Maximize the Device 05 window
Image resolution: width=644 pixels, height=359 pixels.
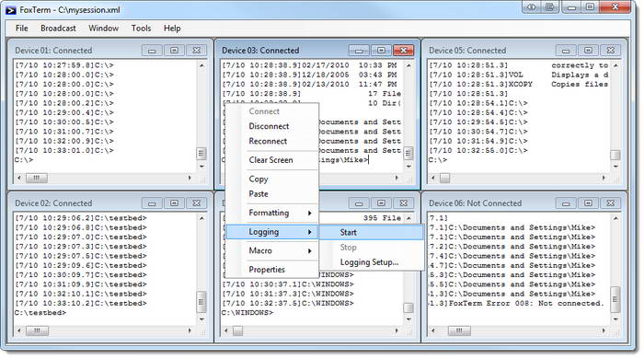pyautogui.click(x=588, y=51)
